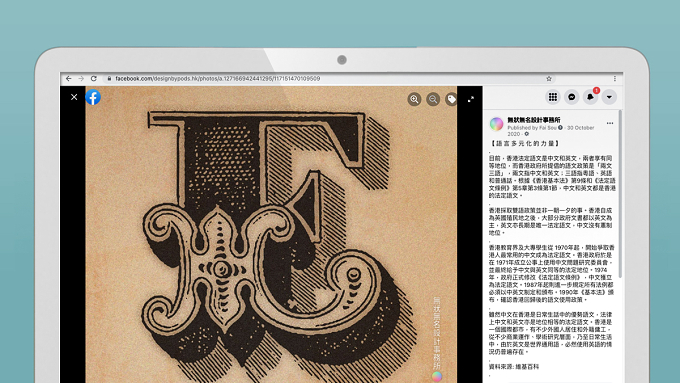The width and height of the screenshot is (680, 383).
Task: Close the photo viewer with the X
Action: coord(74,97)
